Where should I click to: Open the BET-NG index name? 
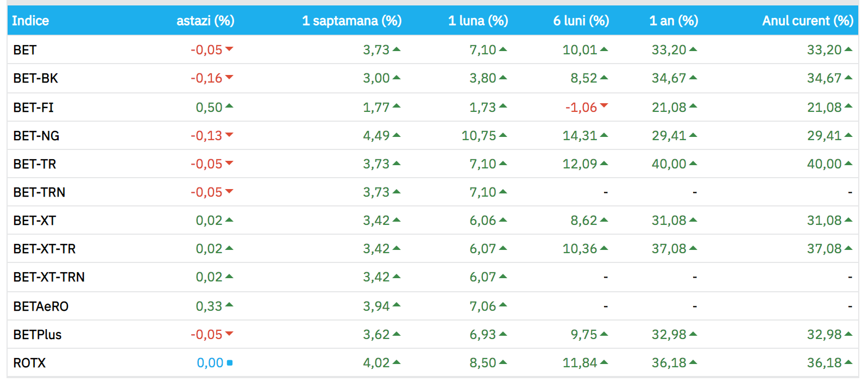(x=36, y=136)
